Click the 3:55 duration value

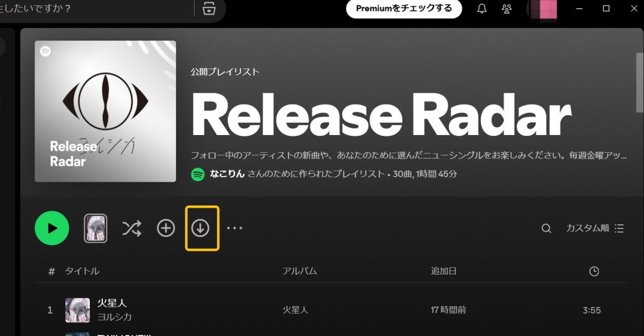point(592,310)
